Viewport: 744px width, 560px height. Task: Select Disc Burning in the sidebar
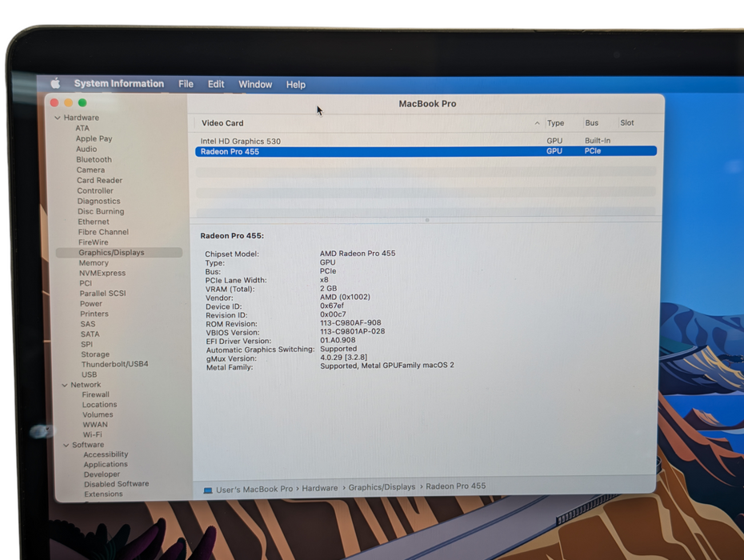coord(101,211)
